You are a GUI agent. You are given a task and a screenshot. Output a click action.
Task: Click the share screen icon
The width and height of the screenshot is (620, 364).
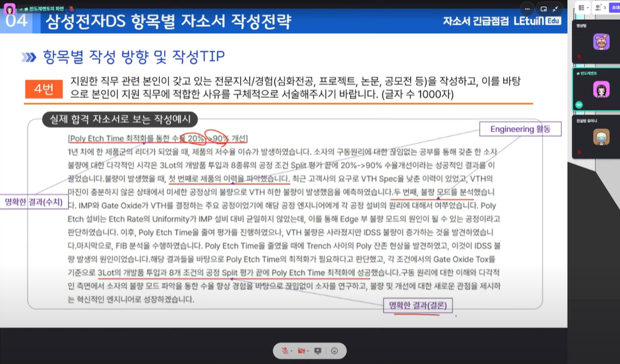click(318, 351)
